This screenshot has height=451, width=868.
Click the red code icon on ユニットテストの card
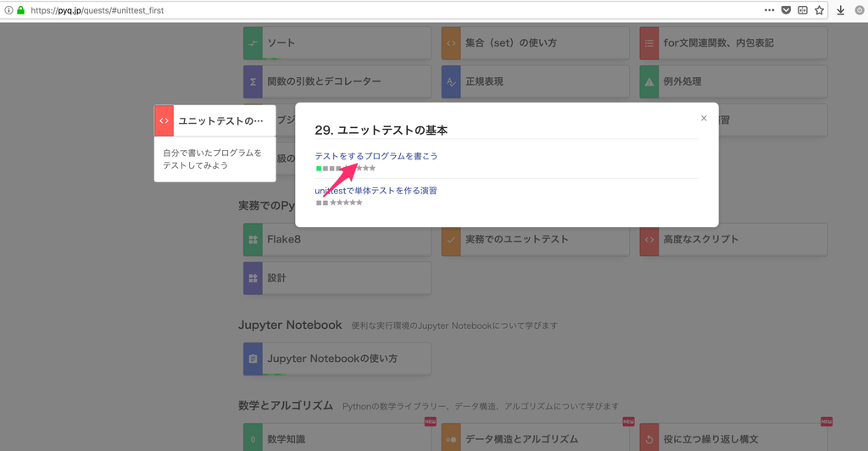pyautogui.click(x=164, y=120)
